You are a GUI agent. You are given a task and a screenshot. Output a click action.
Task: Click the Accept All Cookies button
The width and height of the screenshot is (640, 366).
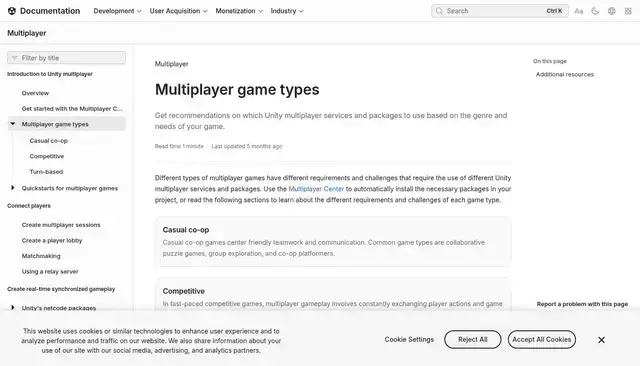542,339
